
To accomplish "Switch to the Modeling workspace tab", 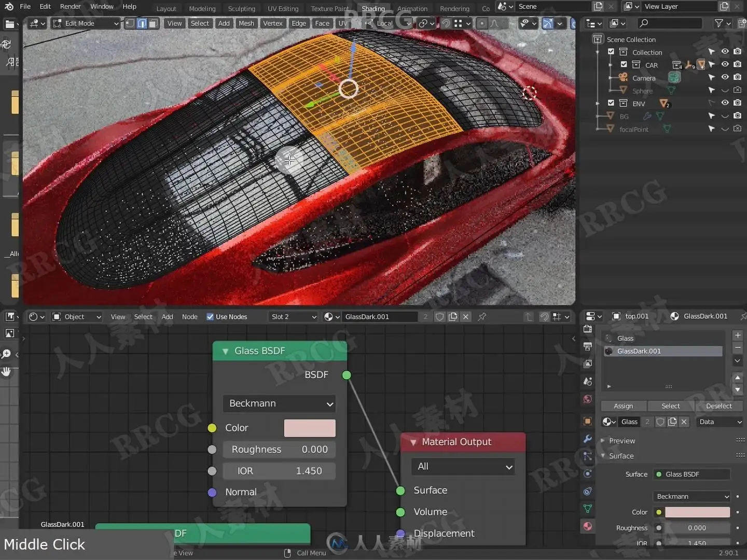I will 202,8.
